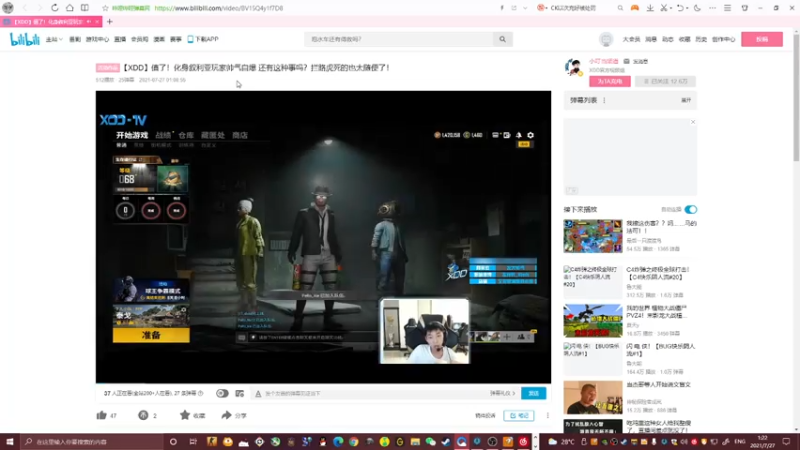Image resolution: width=800 pixels, height=450 pixels.
Task: Open the 直播 nav item
Action: [x=120, y=39]
